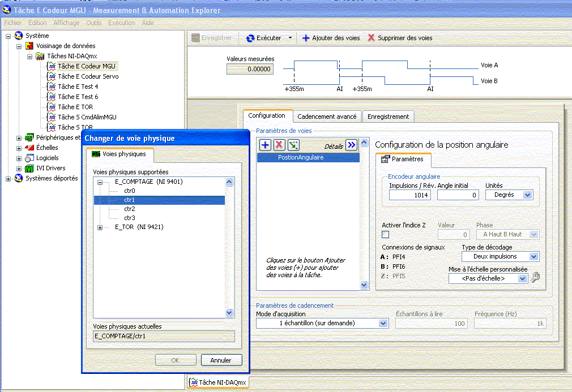
Task: Click the Périphériques tree icon
Action: pos(29,137)
